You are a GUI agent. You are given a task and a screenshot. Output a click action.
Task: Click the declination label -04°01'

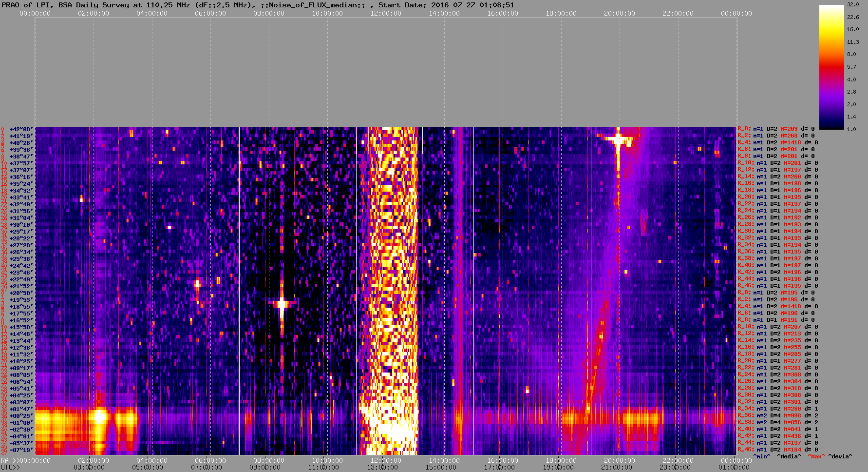(20, 436)
